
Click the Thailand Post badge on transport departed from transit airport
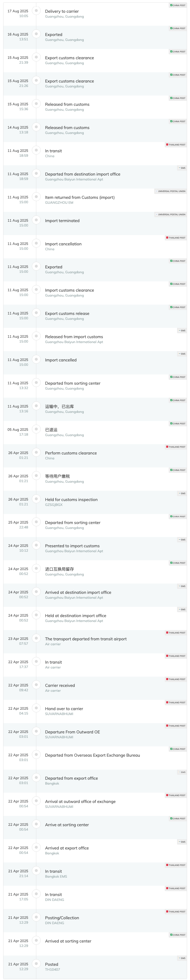(x=176, y=633)
